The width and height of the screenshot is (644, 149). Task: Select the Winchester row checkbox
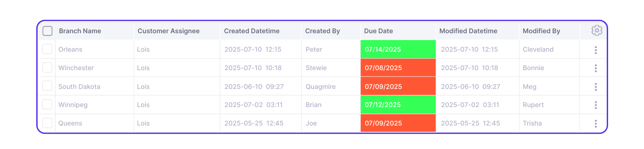point(47,67)
